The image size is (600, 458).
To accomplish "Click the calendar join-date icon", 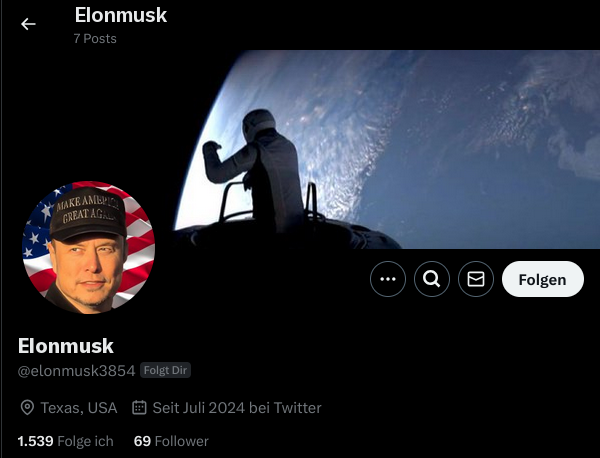I will [139, 407].
